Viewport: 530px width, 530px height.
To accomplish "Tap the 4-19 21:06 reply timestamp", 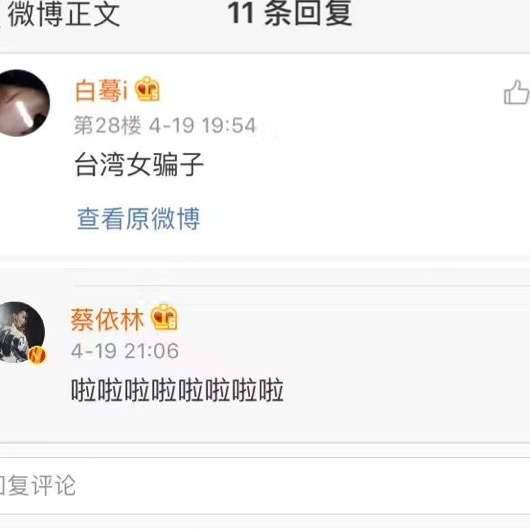I will (x=125, y=351).
